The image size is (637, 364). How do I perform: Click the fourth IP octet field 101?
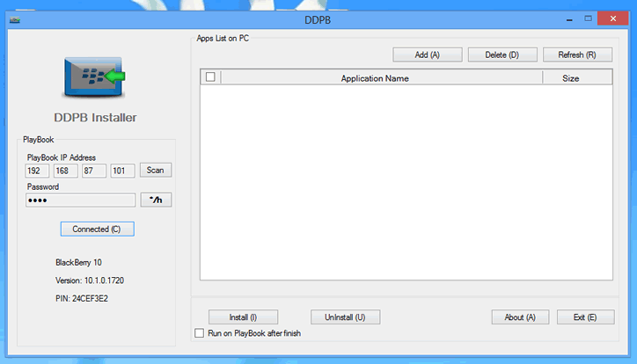122,171
